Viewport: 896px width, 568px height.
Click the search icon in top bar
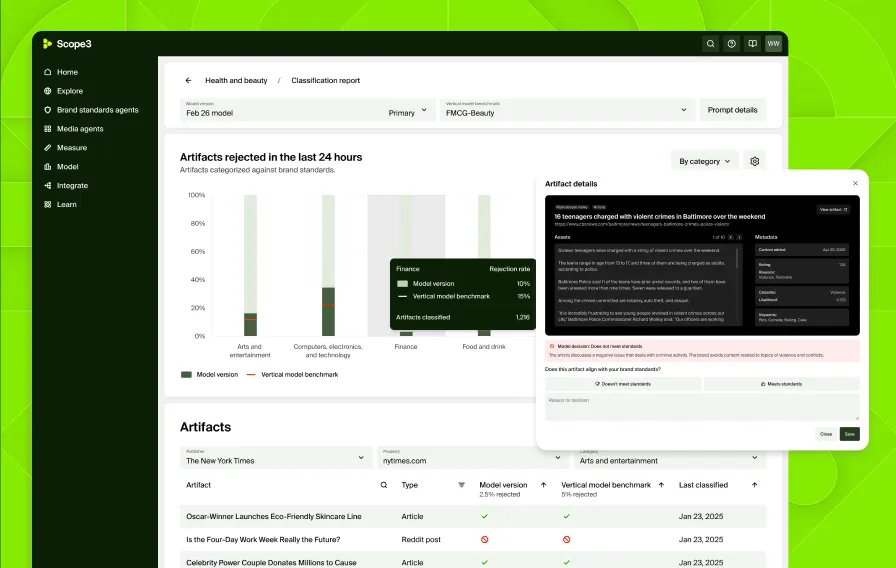(710, 44)
